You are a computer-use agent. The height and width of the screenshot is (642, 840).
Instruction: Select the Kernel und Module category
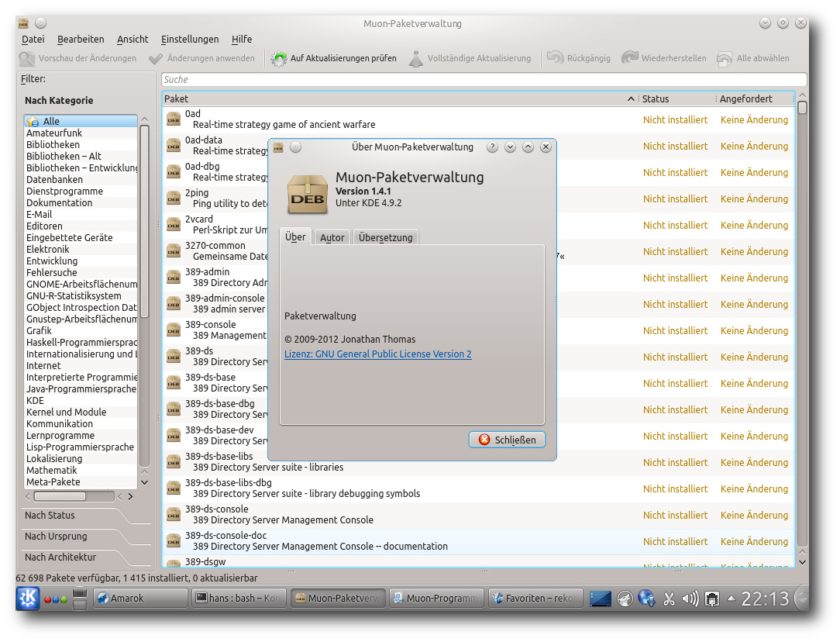pyautogui.click(x=81, y=412)
